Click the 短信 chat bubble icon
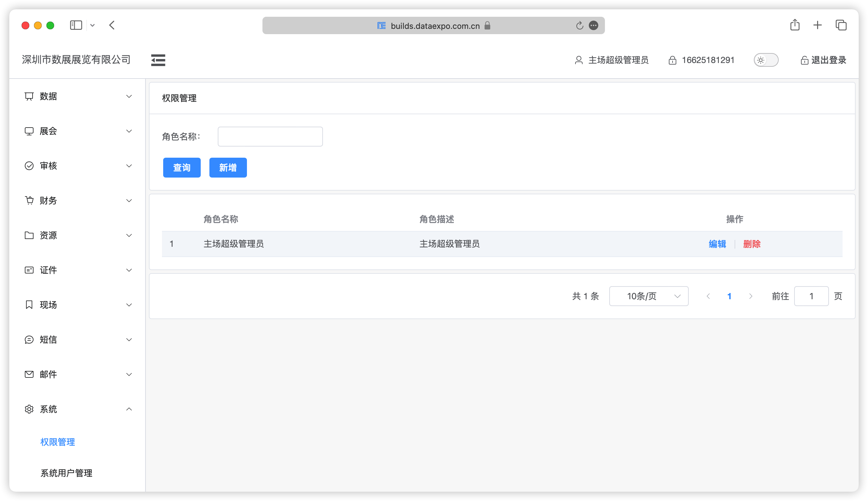Screen dimensions: 868x501 pos(29,340)
